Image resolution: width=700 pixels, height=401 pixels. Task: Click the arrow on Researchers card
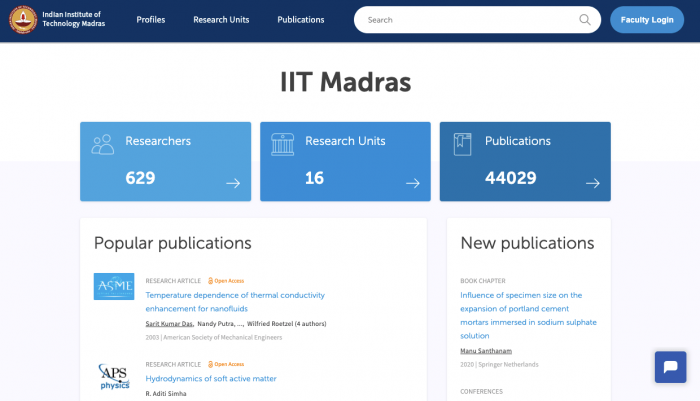coord(233,183)
